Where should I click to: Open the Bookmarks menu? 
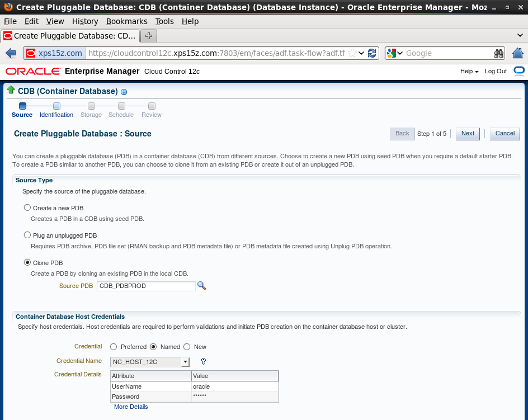[x=126, y=21]
